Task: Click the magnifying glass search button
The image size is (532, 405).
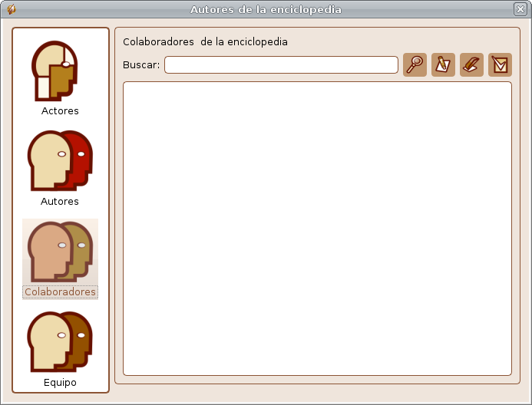Action: 415,64
